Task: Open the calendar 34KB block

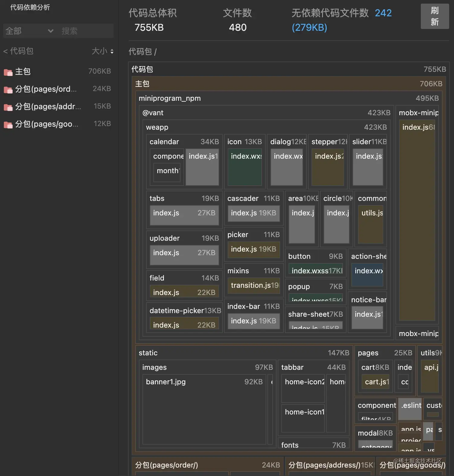Action: 184,142
